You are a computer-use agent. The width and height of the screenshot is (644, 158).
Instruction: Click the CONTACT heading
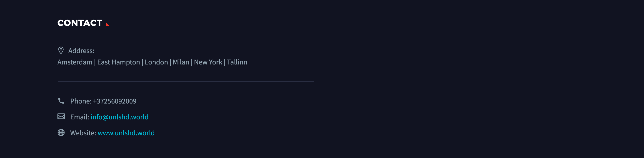tap(80, 23)
